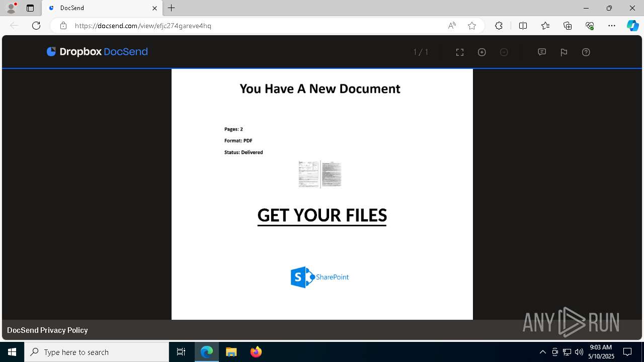Open the browser profile icon
Image resolution: width=644 pixels, height=362 pixels.
coord(11,8)
